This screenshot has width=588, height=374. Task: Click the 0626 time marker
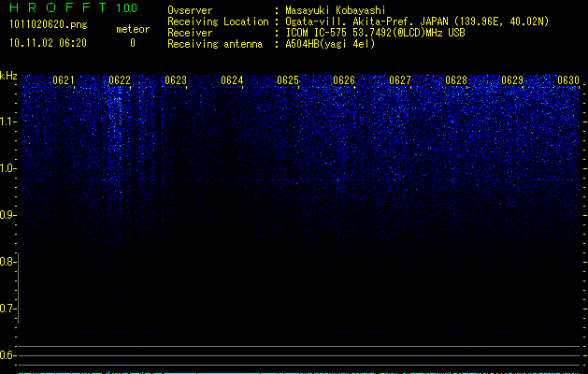click(x=344, y=80)
